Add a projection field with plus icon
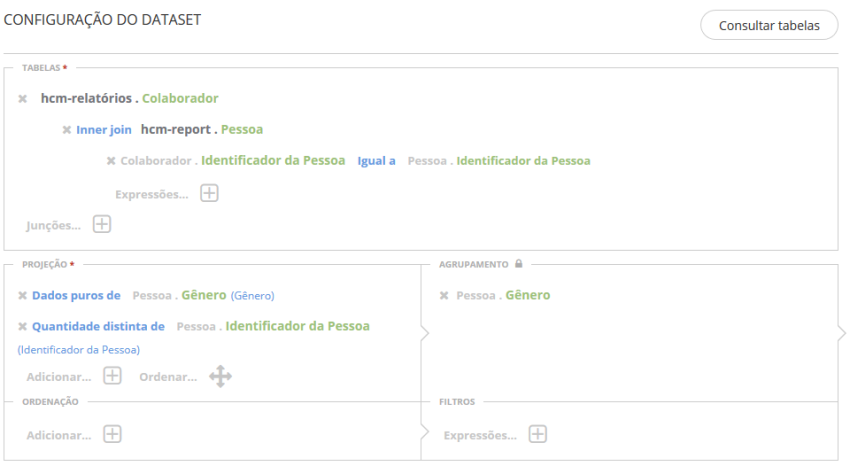This screenshot has width=850, height=466. click(112, 376)
